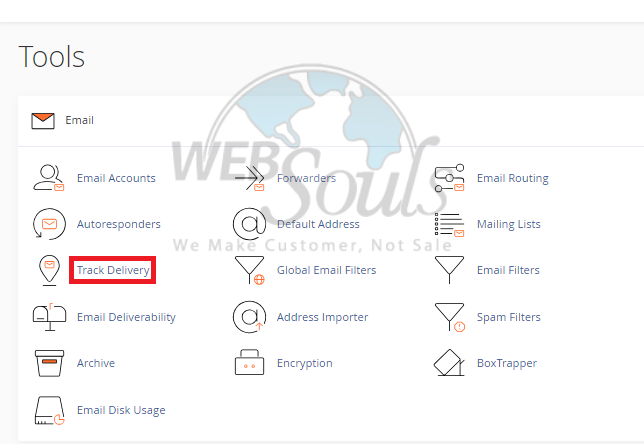This screenshot has width=644, height=444.
Task: Click the Spam Filters funnel icon
Action: pyautogui.click(x=449, y=317)
